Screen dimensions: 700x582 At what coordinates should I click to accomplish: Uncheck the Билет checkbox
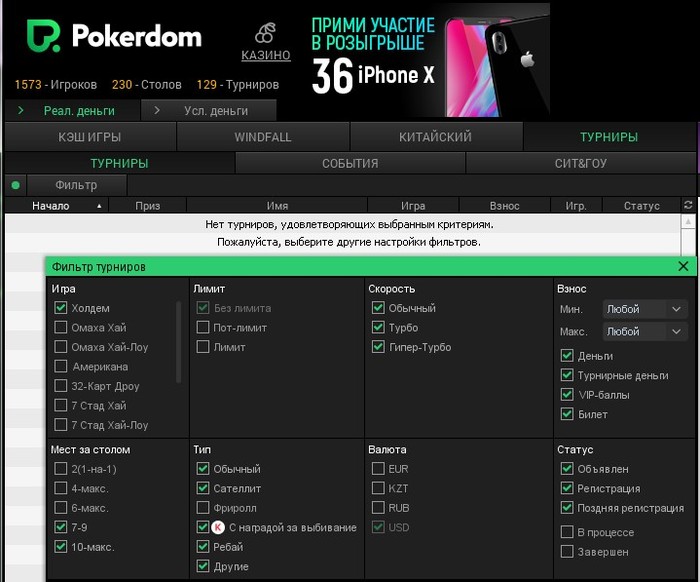(x=567, y=414)
